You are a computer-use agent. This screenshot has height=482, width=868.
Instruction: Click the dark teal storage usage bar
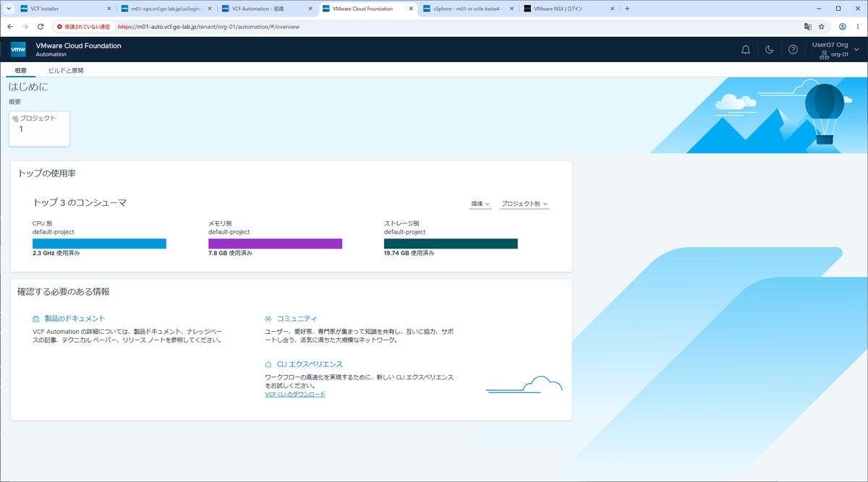click(451, 244)
